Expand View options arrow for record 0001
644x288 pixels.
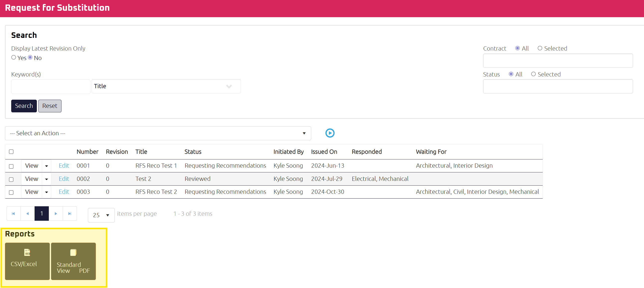(47, 166)
